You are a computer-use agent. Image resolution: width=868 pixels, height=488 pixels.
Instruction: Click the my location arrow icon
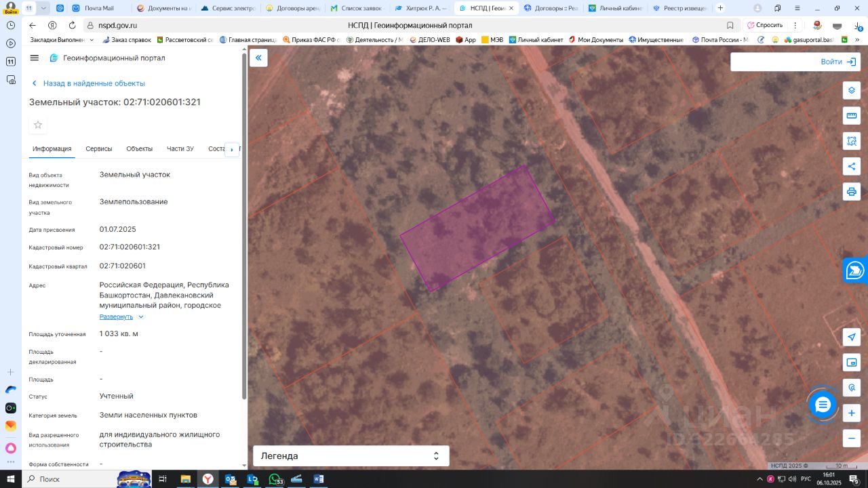point(852,338)
